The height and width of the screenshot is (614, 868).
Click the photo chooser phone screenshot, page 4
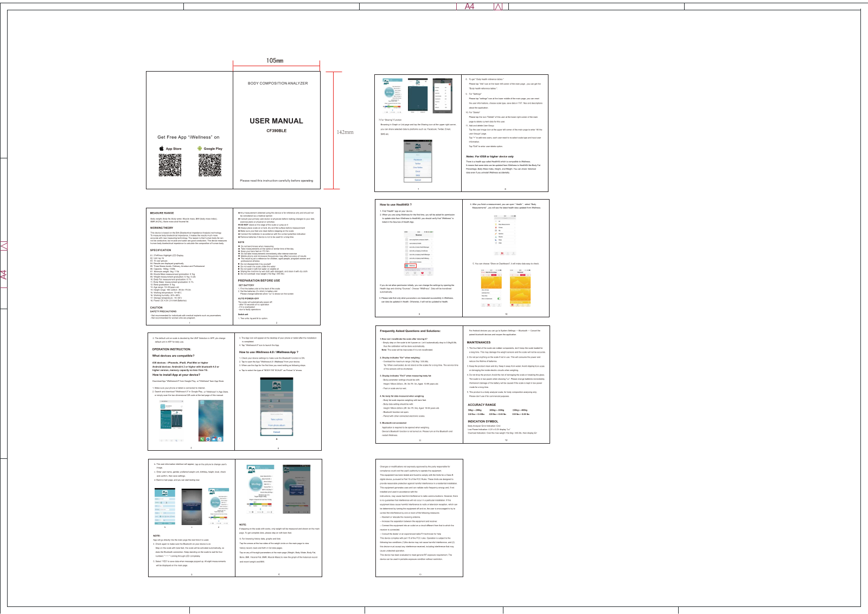[x=277, y=406]
